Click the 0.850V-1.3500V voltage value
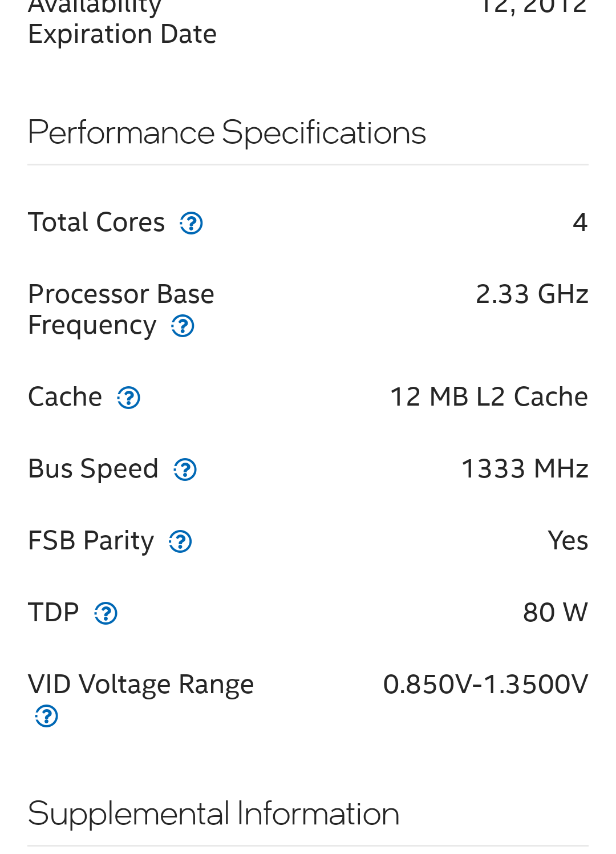The height and width of the screenshot is (854, 616). pos(485,684)
